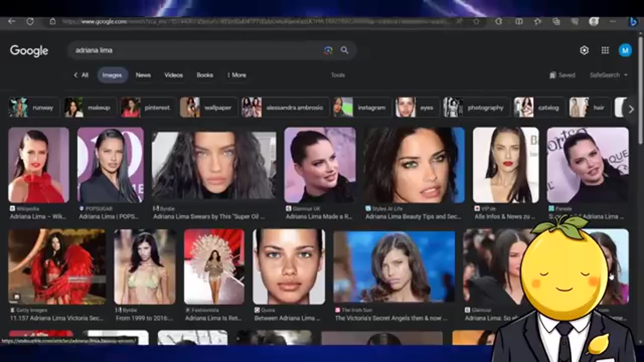Open the Tools filter options
The height and width of the screenshot is (362, 644).
pyautogui.click(x=338, y=75)
